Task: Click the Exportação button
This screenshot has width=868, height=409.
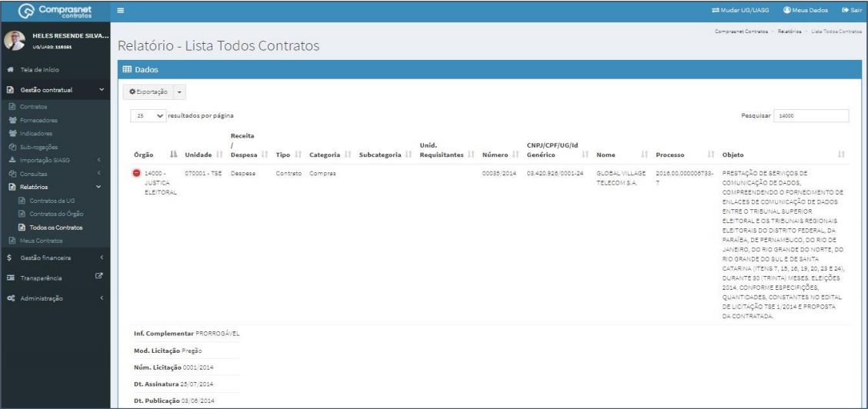Action: [x=149, y=92]
